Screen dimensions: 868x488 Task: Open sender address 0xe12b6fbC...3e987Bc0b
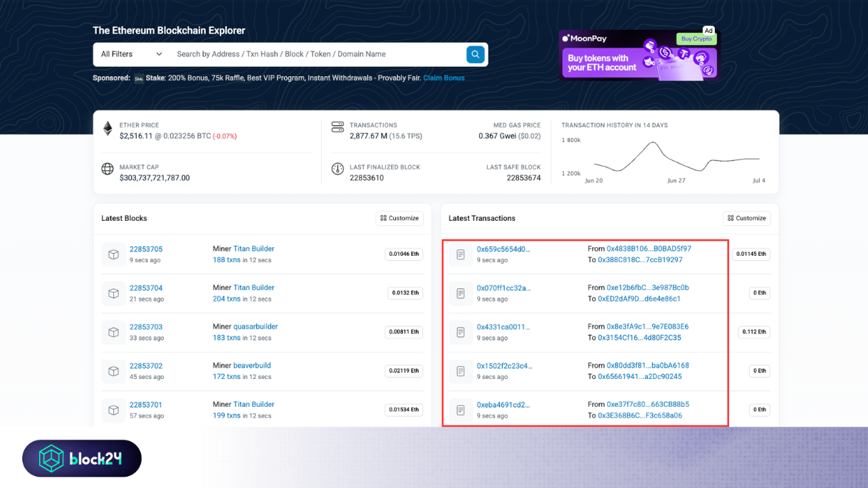648,288
